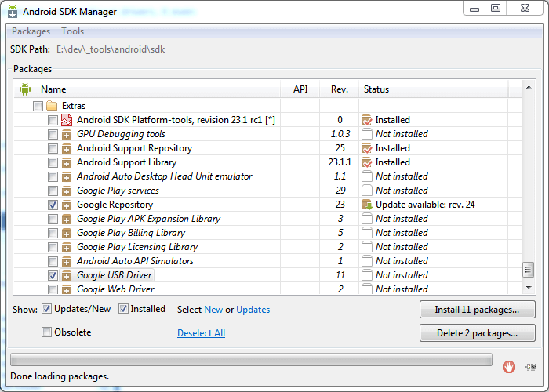Click the SDK Path value text
The width and height of the screenshot is (549, 392).
[111, 49]
